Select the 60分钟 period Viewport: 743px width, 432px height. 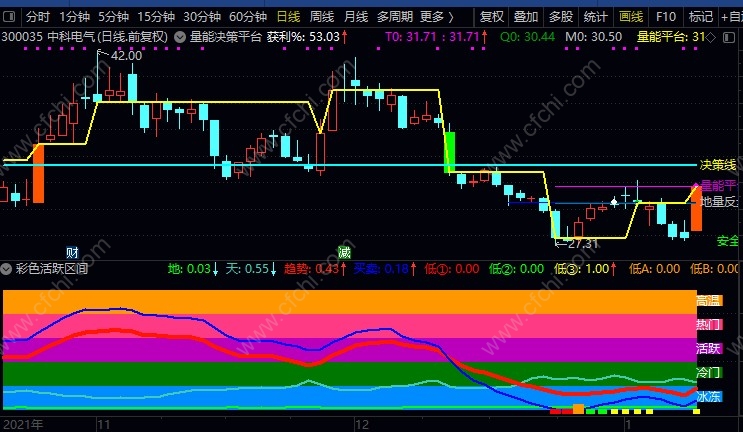click(x=248, y=18)
